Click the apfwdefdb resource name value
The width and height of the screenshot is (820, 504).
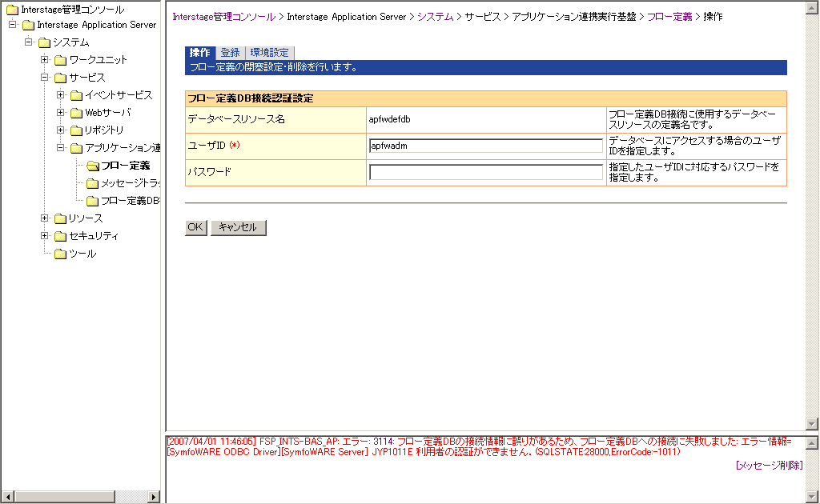click(x=390, y=120)
